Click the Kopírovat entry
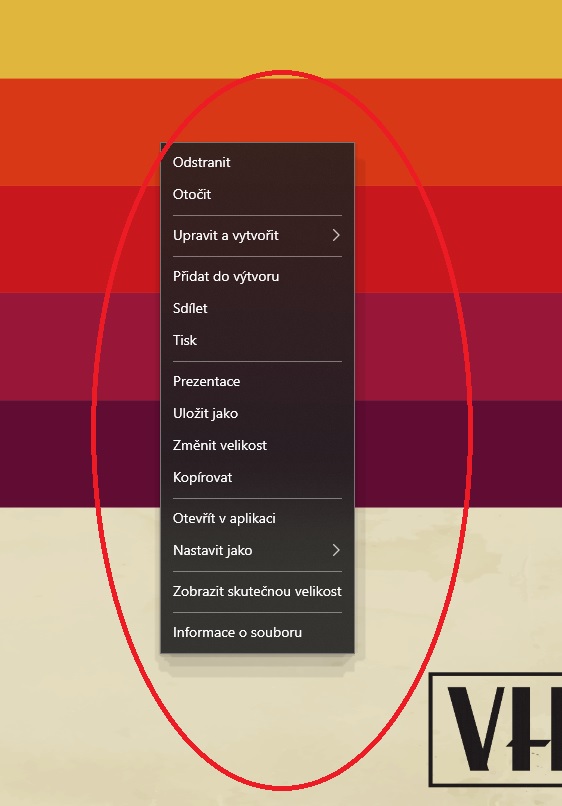The height and width of the screenshot is (806, 562). [x=257, y=477]
